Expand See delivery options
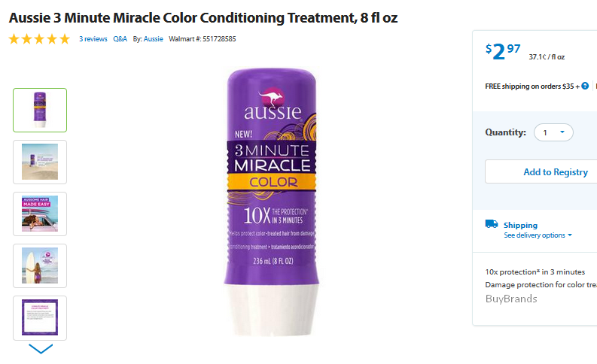This screenshot has height=364, width=597. [538, 235]
